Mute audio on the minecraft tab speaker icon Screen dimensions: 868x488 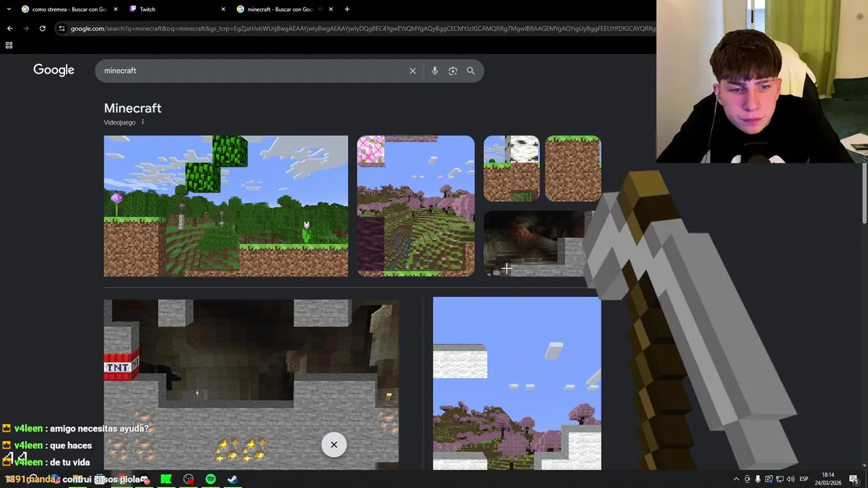click(x=320, y=9)
